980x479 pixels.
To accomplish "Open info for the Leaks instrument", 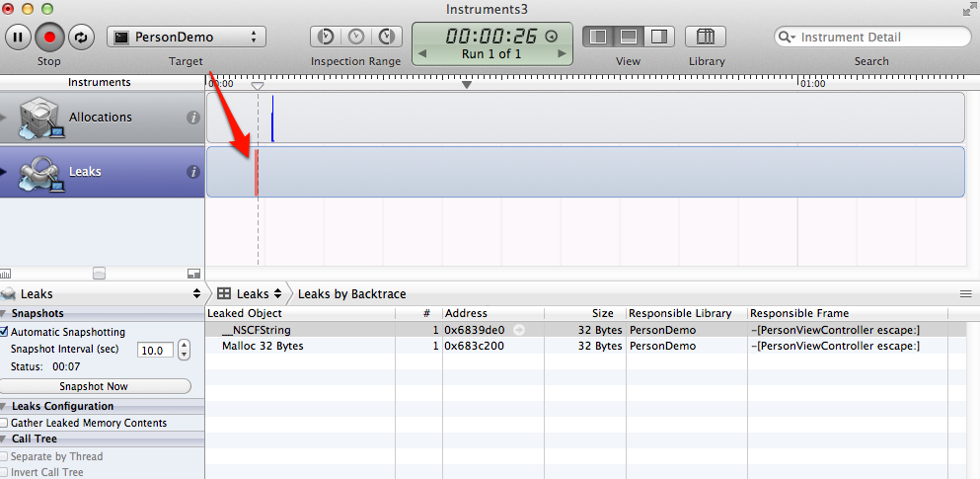I will point(193,172).
